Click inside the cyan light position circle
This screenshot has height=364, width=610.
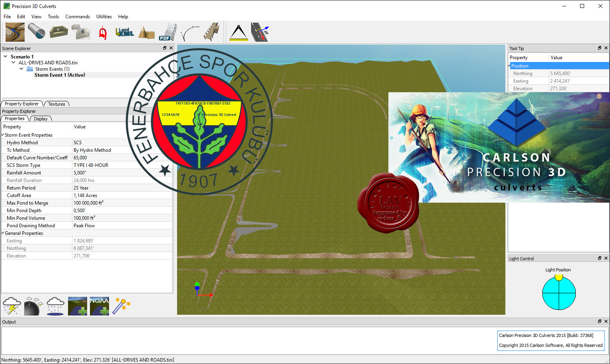tap(559, 293)
